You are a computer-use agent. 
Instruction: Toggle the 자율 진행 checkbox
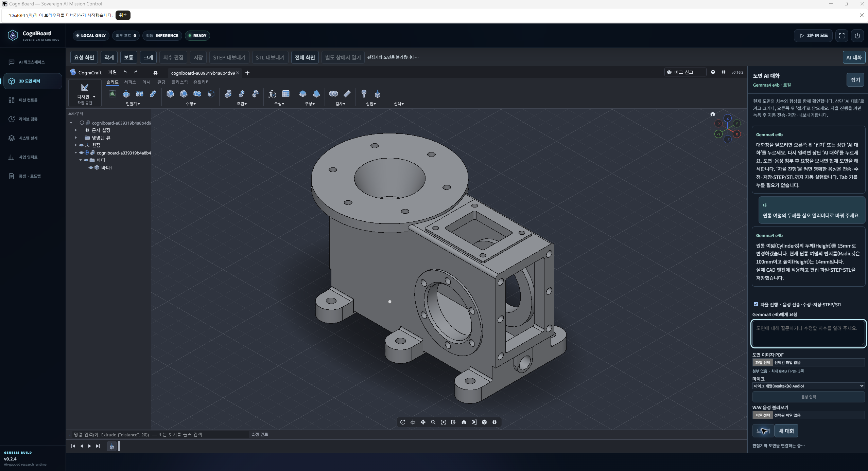point(756,304)
